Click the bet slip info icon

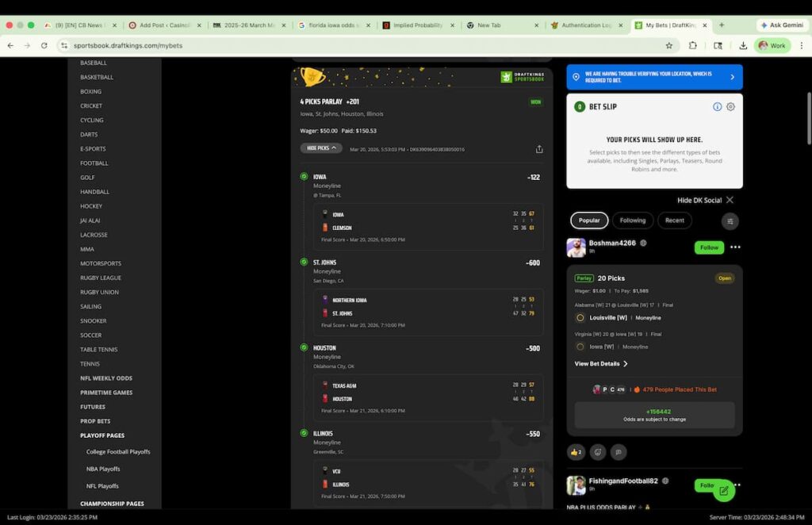click(717, 107)
